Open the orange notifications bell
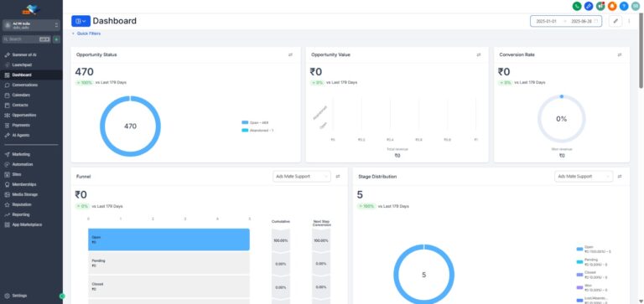The image size is (644, 304). [612, 6]
